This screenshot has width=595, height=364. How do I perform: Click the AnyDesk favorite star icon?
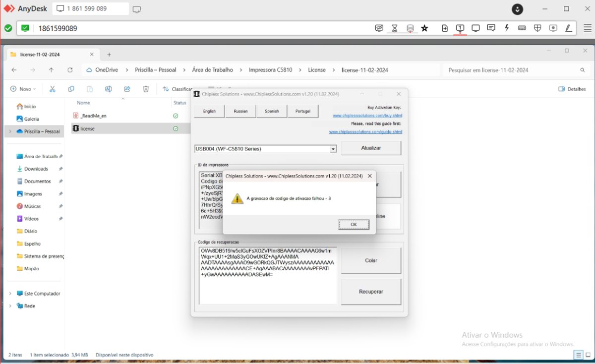click(x=424, y=28)
